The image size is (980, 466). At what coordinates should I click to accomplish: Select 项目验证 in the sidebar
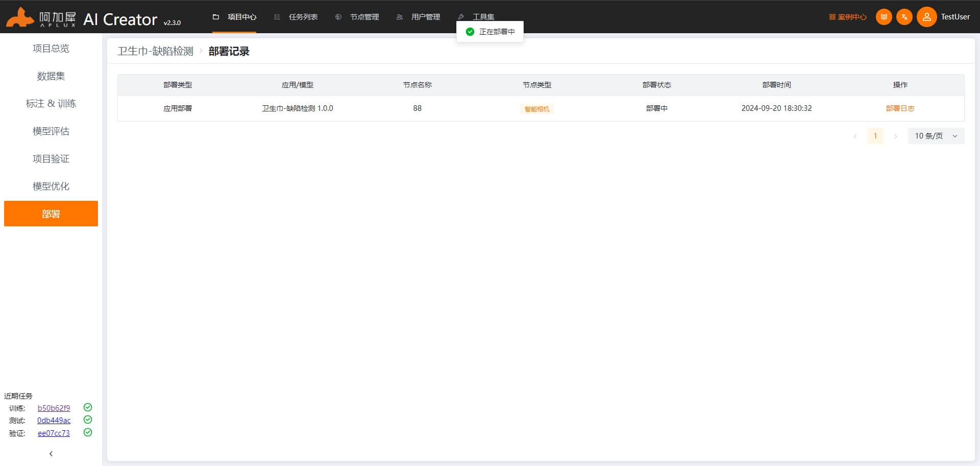point(51,159)
